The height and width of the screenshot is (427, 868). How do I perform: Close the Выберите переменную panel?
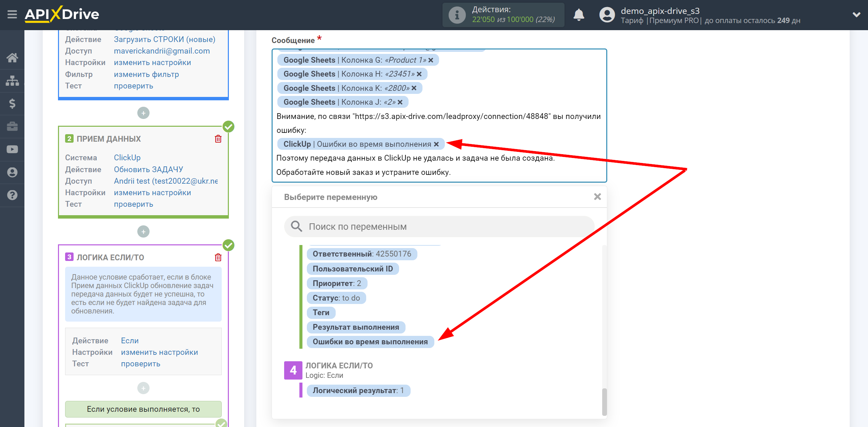[597, 197]
